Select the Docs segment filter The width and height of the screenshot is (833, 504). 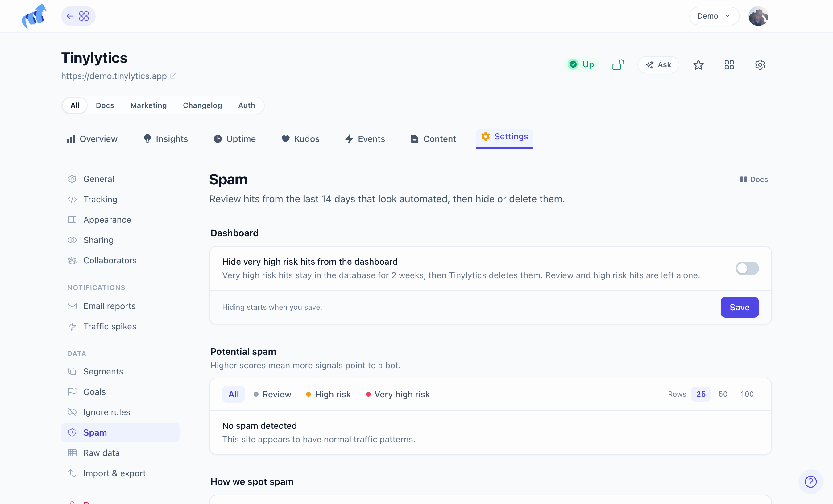[x=105, y=105]
